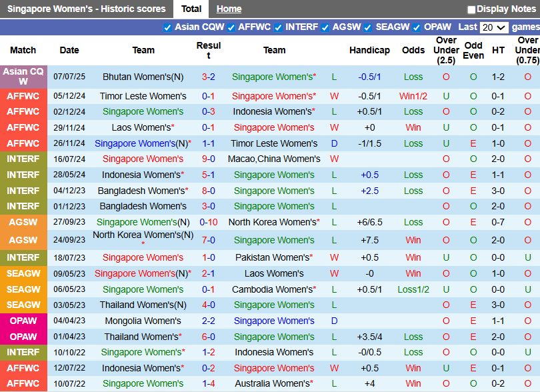
Task: Open Macao,China Women's team link
Action: 274,159
